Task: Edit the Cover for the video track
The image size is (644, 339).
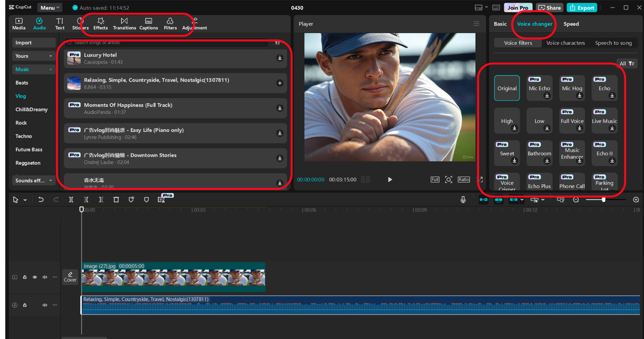Action: click(70, 277)
